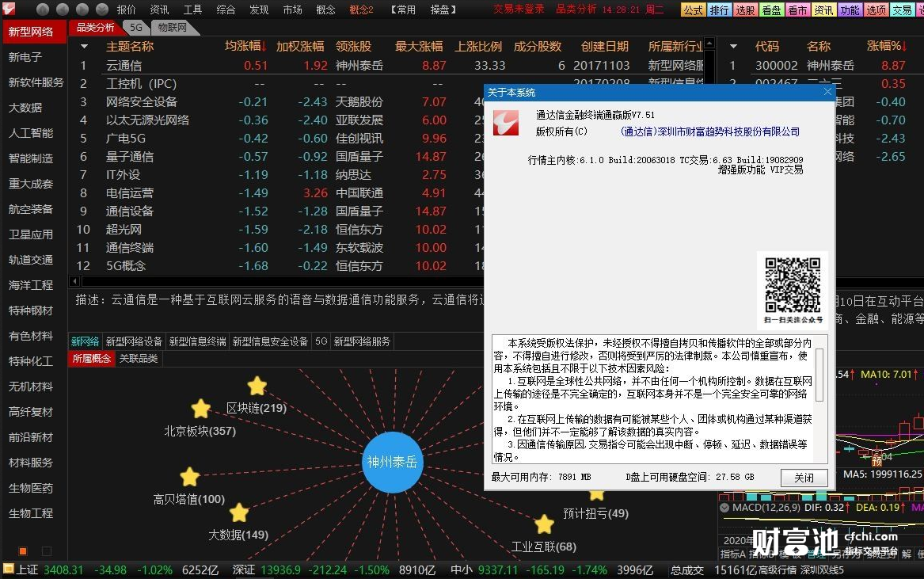Open the dropdown arrow left of 主题名称 header
924x579 pixels.
[x=84, y=47]
